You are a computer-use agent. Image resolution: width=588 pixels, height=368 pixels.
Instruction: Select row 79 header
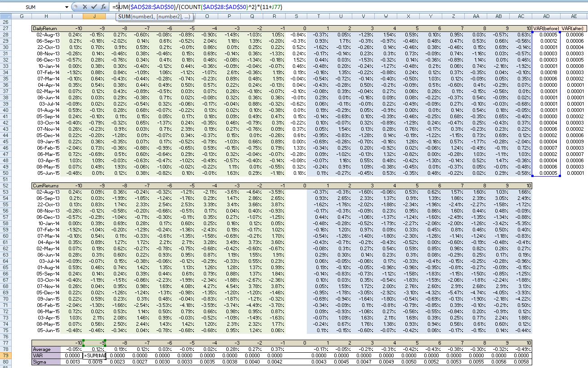coord(6,355)
